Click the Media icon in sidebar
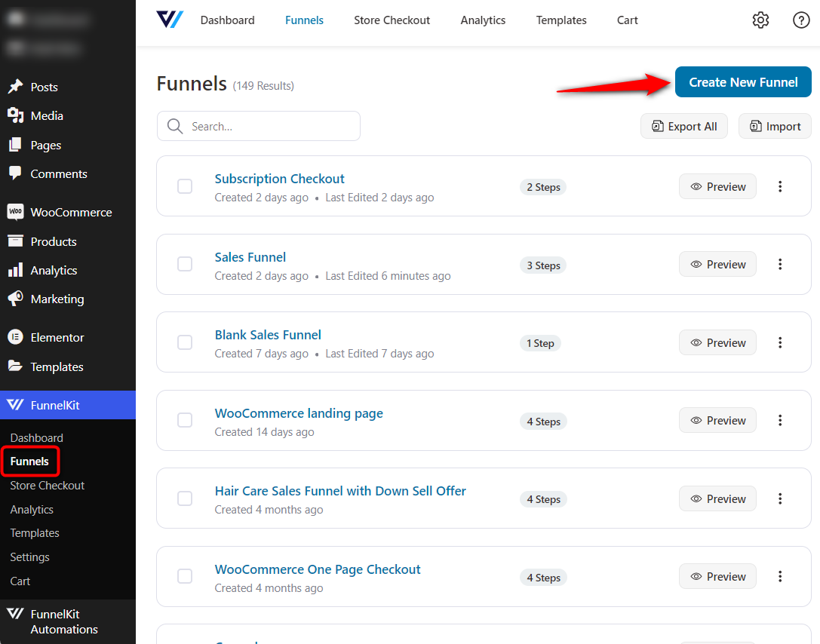This screenshot has height=644, width=820. 15,115
